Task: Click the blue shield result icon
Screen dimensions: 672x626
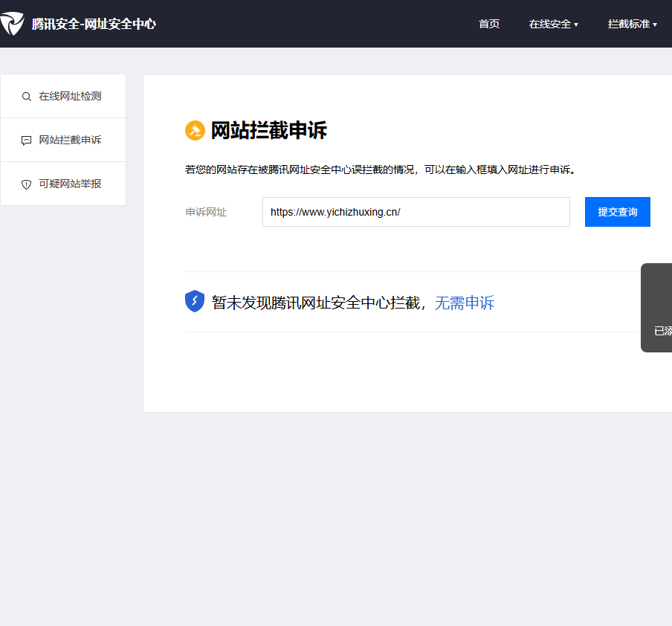Action: tap(195, 301)
